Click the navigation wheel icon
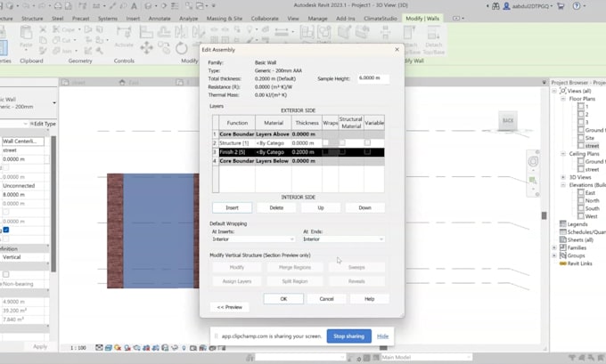 [x=533, y=161]
